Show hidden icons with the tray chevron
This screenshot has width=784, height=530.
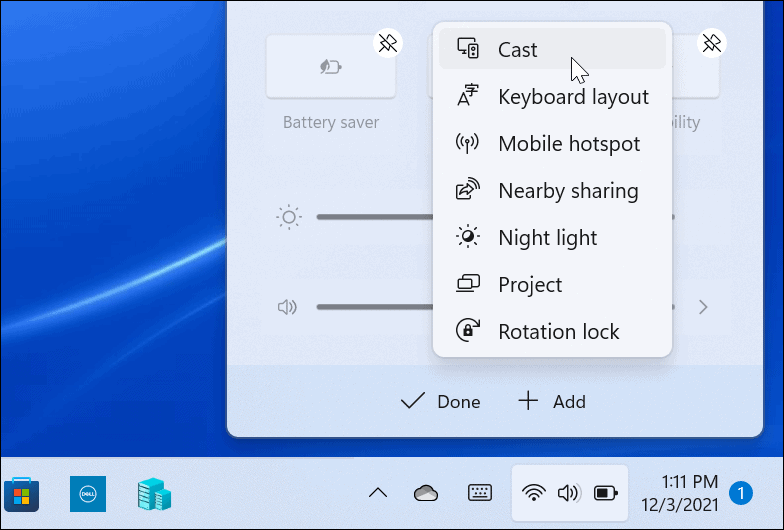[x=378, y=494]
